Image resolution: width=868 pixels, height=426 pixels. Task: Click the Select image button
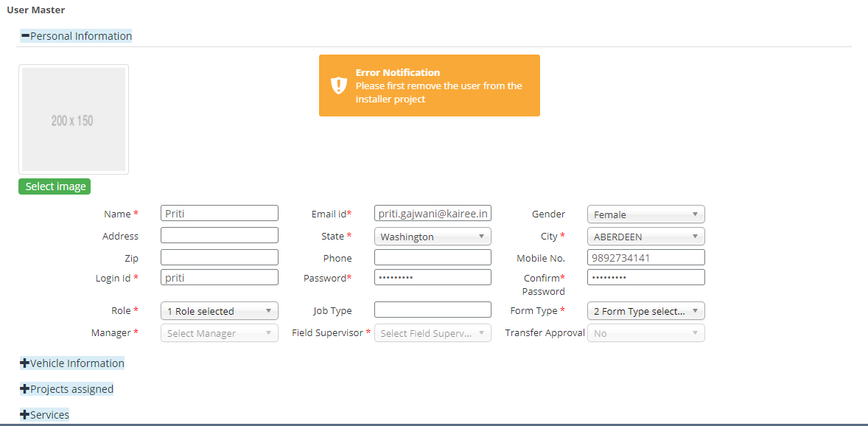55,186
